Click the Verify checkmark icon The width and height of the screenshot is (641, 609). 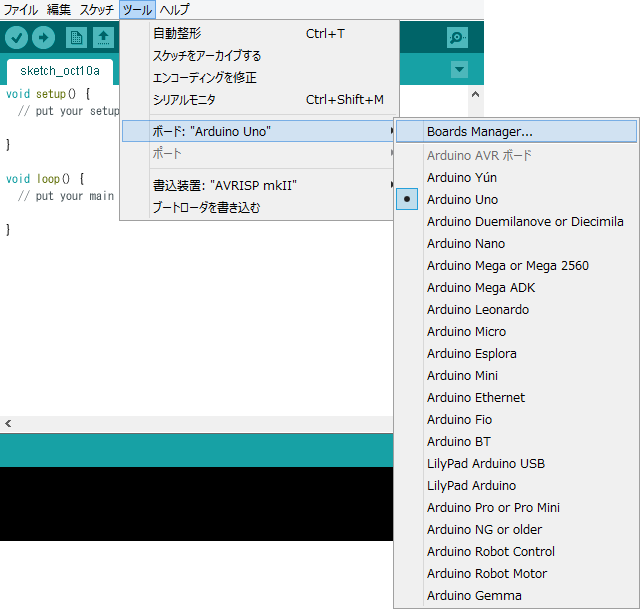(16, 38)
